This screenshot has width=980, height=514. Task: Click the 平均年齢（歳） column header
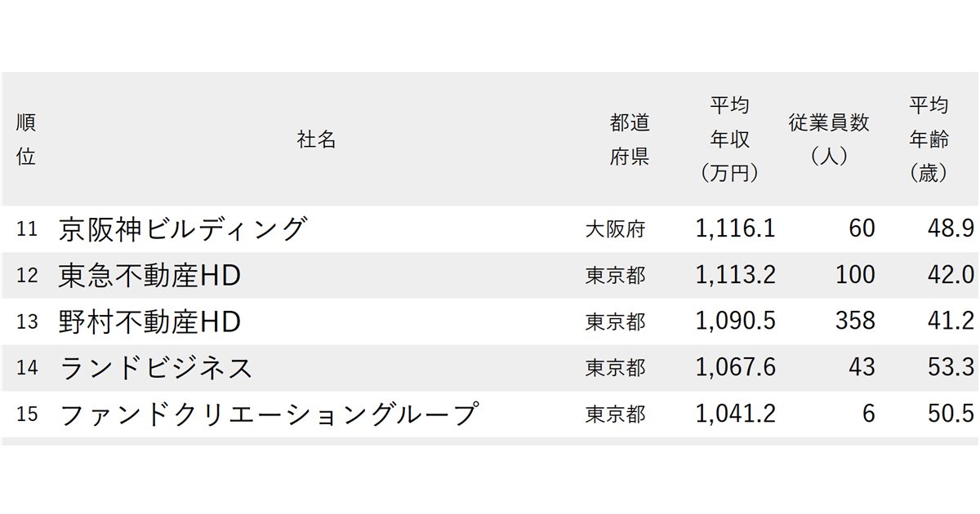(929, 140)
